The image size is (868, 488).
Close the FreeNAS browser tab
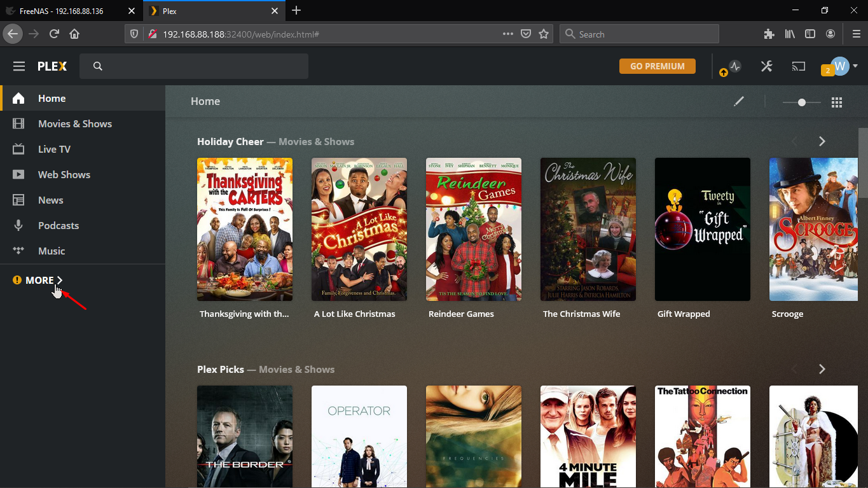click(x=132, y=11)
